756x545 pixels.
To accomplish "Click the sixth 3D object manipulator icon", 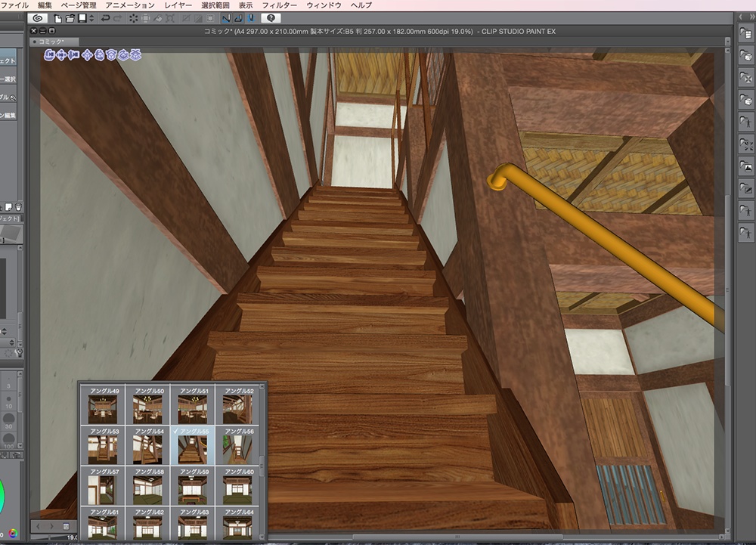I will point(111,55).
